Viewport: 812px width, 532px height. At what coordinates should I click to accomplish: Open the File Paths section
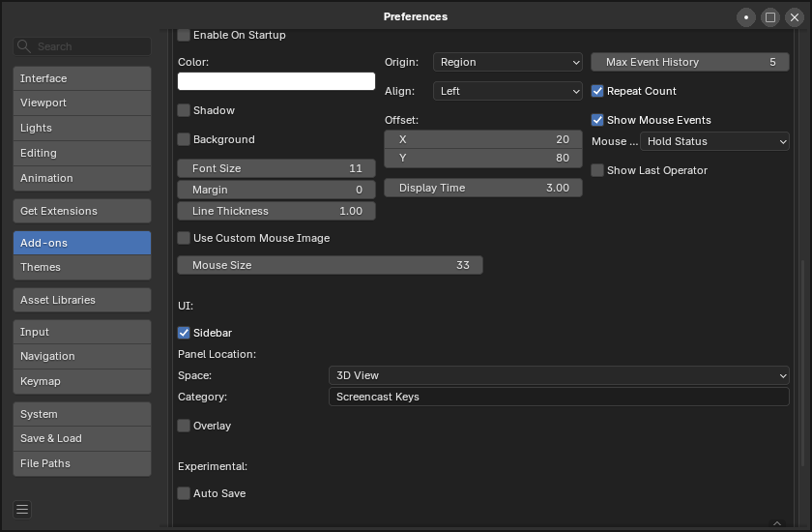tap(82, 463)
